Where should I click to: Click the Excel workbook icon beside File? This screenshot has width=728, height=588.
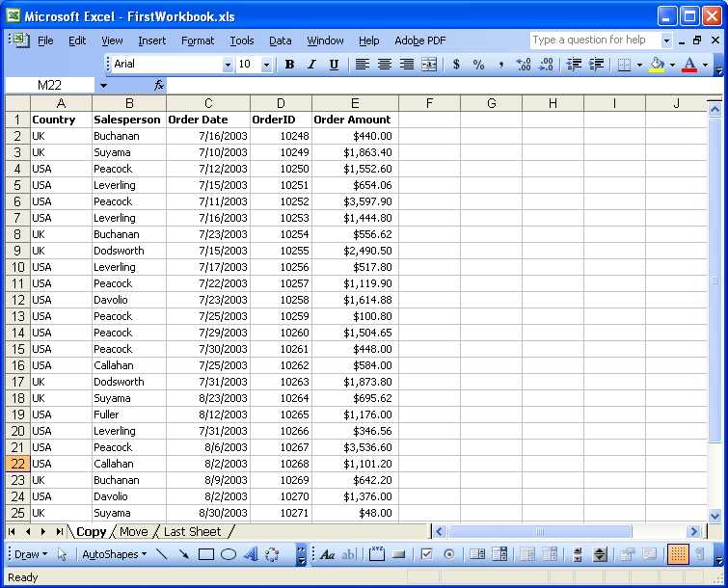pos(21,40)
